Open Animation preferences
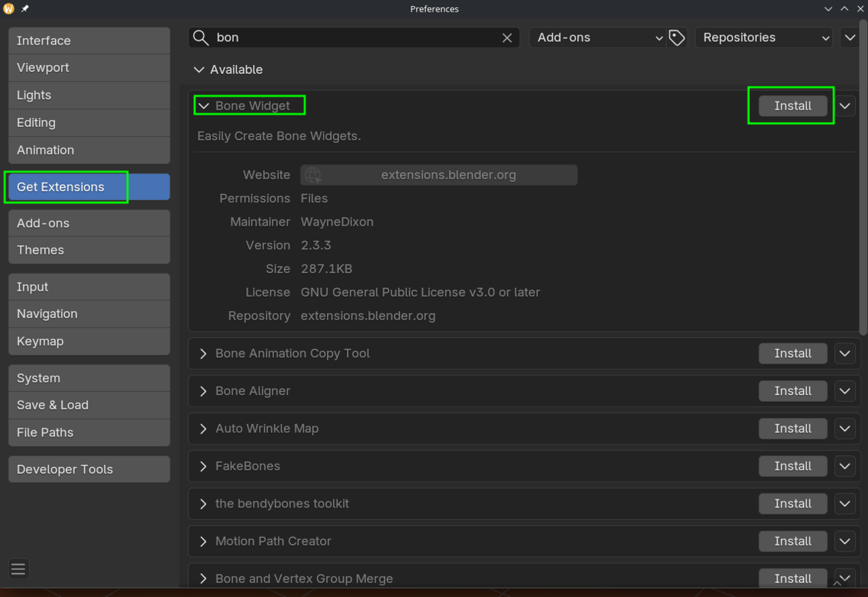The image size is (868, 597). [89, 150]
